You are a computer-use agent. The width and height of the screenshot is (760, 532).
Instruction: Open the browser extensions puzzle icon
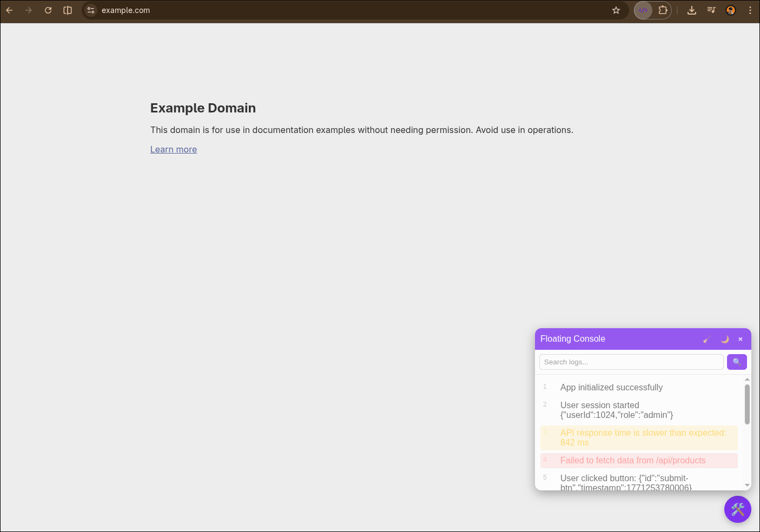(663, 10)
